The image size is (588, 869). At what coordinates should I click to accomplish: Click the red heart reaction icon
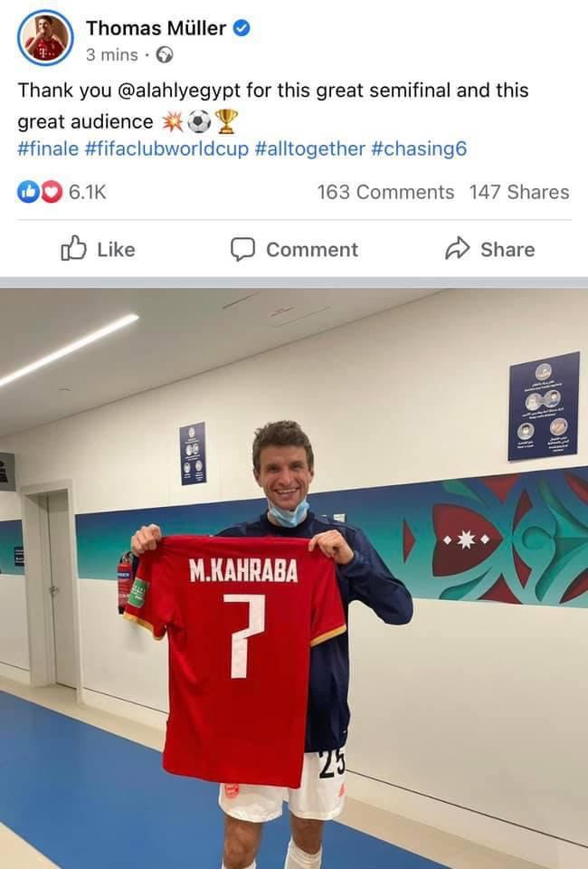(x=52, y=192)
